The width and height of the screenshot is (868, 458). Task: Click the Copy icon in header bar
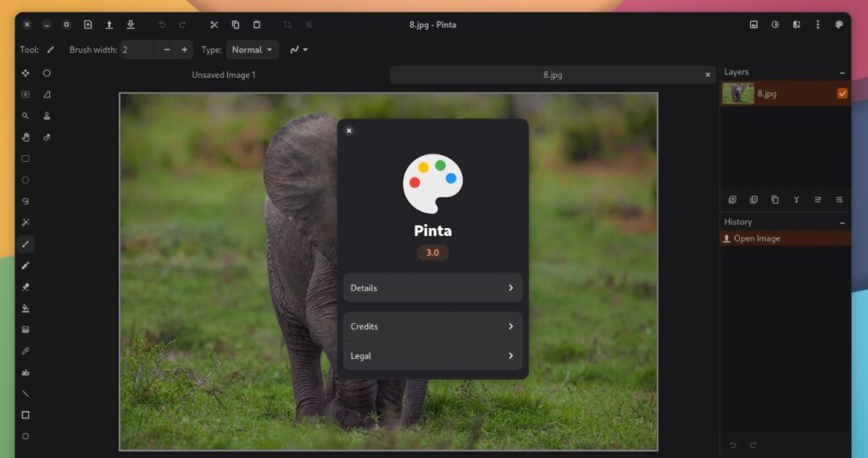[236, 25]
